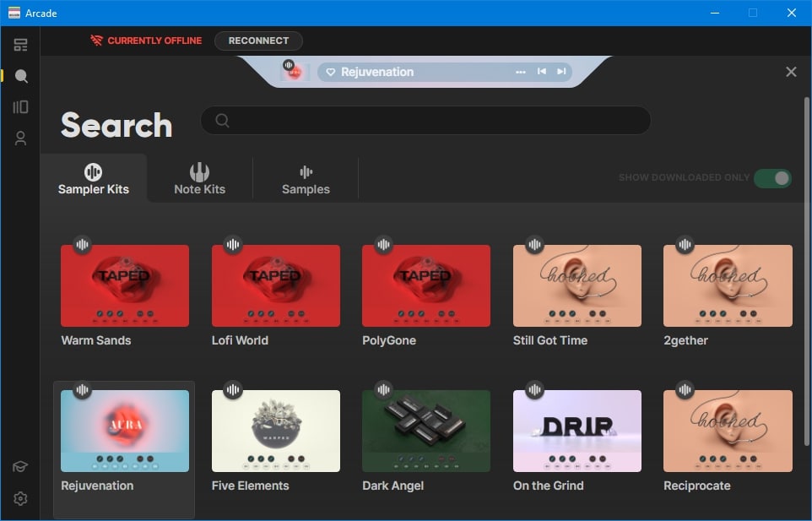
Task: Select the search magnifier in sidebar
Action: [x=21, y=76]
